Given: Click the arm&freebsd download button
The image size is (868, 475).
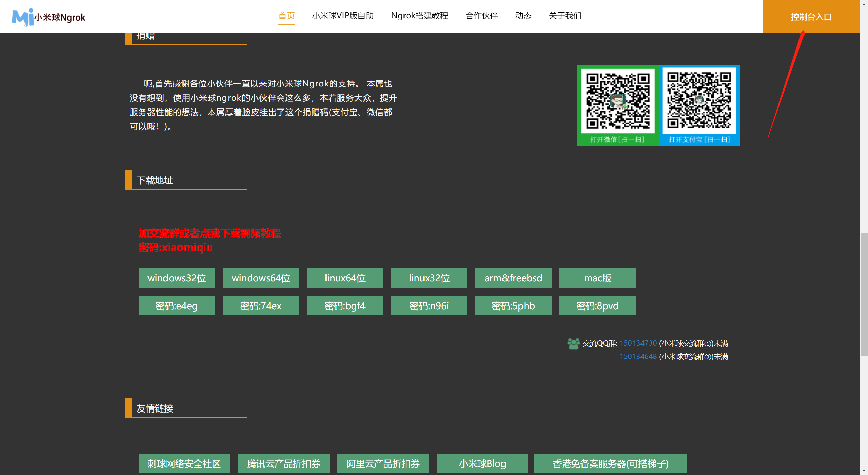Looking at the screenshot, I should click(x=513, y=278).
